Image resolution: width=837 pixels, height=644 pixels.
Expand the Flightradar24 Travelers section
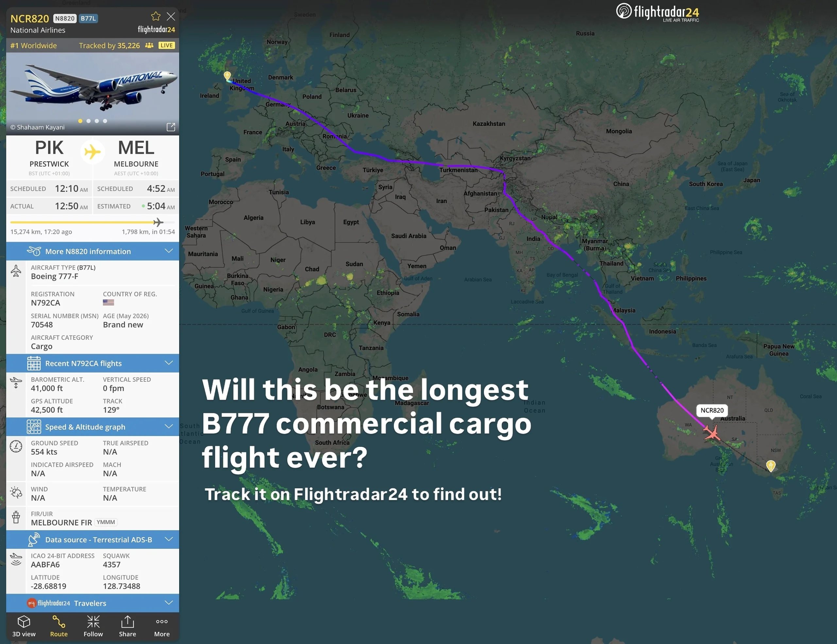(x=169, y=603)
